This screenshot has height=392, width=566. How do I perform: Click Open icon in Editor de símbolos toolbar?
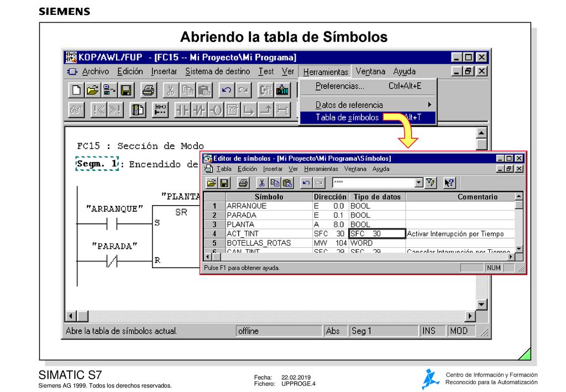[212, 183]
